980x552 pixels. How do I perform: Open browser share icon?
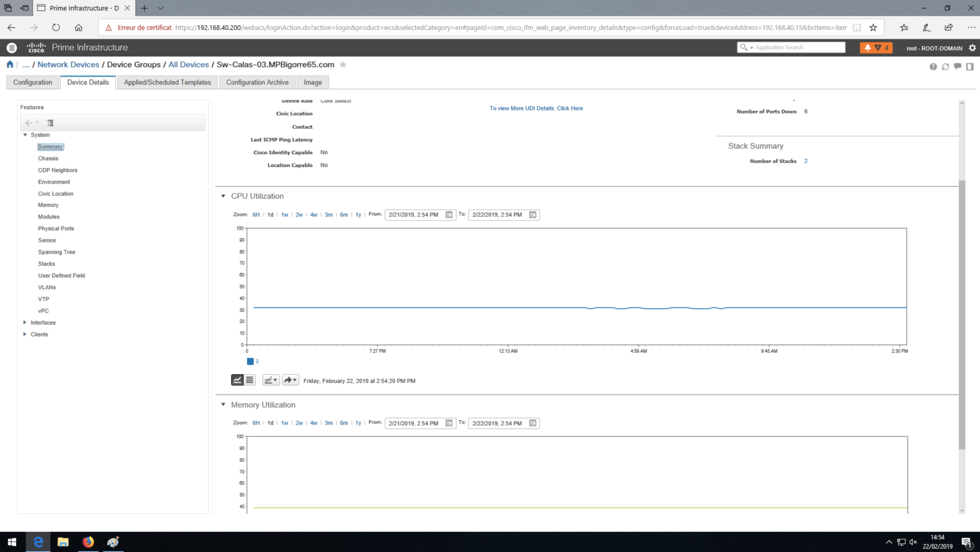pyautogui.click(x=949, y=28)
